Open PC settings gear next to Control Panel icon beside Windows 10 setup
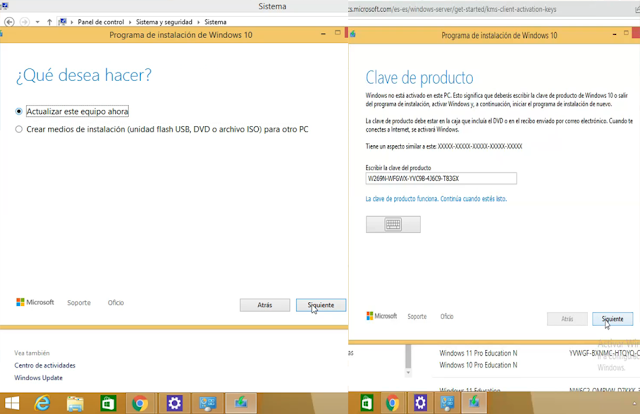The width and height of the screenshot is (640, 414). point(174,403)
